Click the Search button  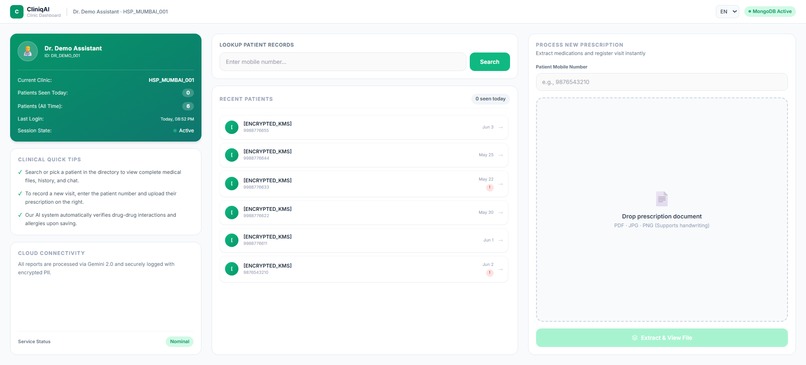coord(489,62)
